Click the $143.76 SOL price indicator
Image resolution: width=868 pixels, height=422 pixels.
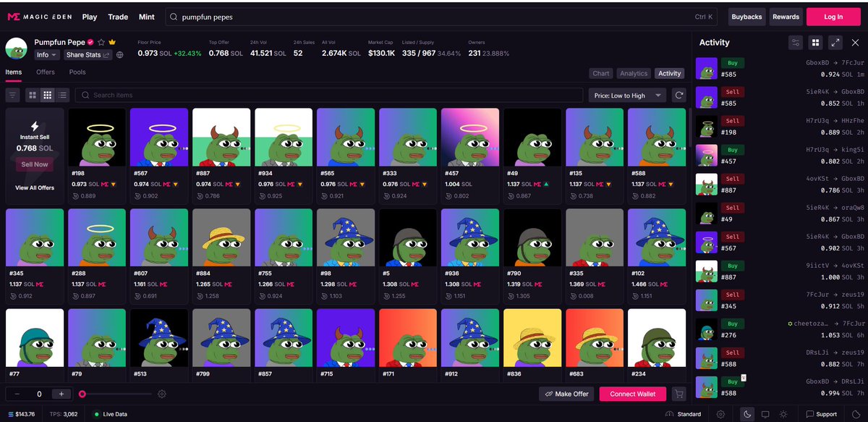[x=22, y=414]
